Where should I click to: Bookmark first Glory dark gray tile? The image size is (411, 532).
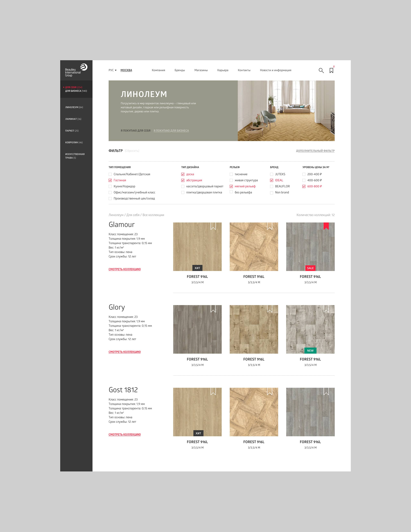click(x=213, y=309)
